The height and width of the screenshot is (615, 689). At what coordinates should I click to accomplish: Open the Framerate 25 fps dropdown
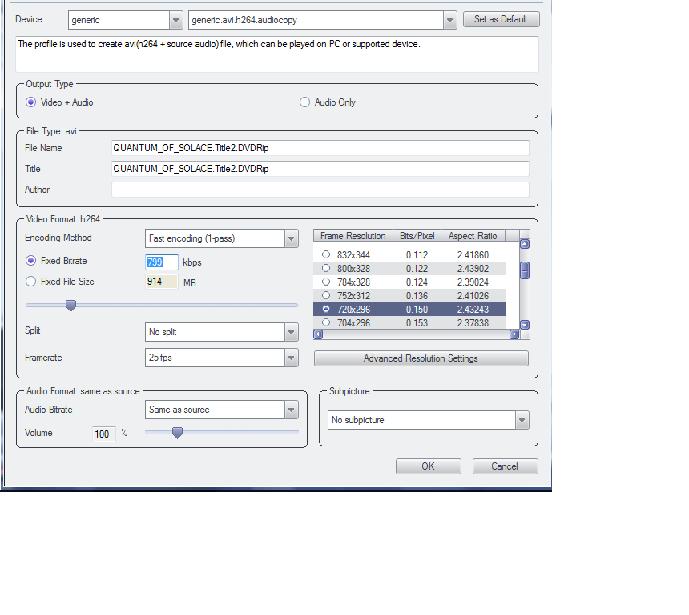pos(291,358)
